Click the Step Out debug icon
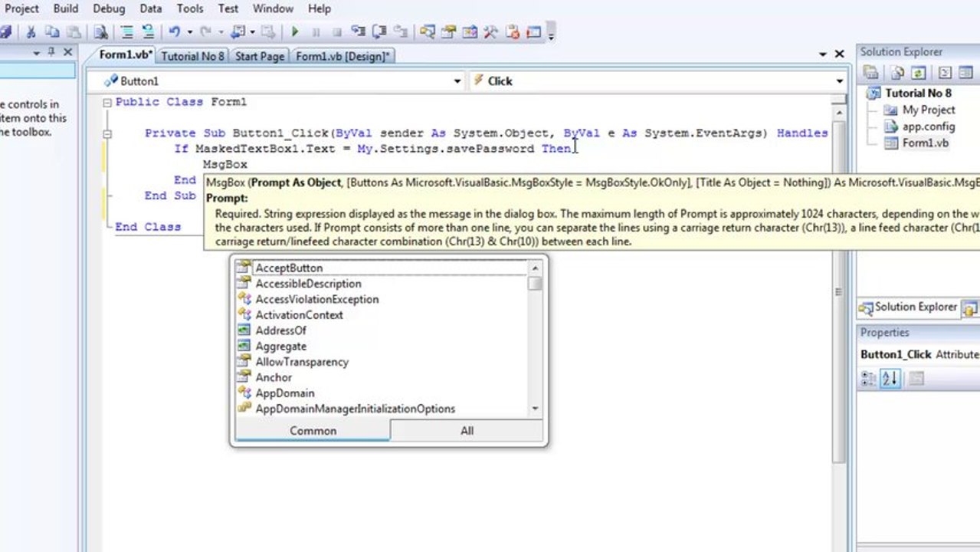 pos(400,32)
